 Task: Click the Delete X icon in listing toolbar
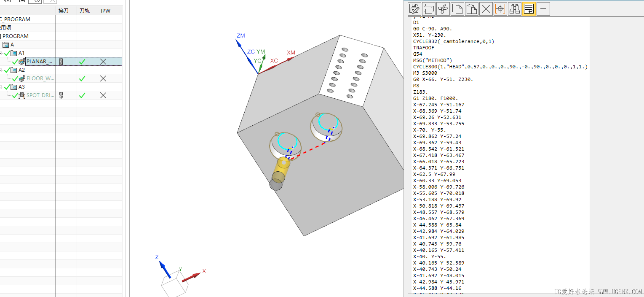pyautogui.click(x=486, y=8)
